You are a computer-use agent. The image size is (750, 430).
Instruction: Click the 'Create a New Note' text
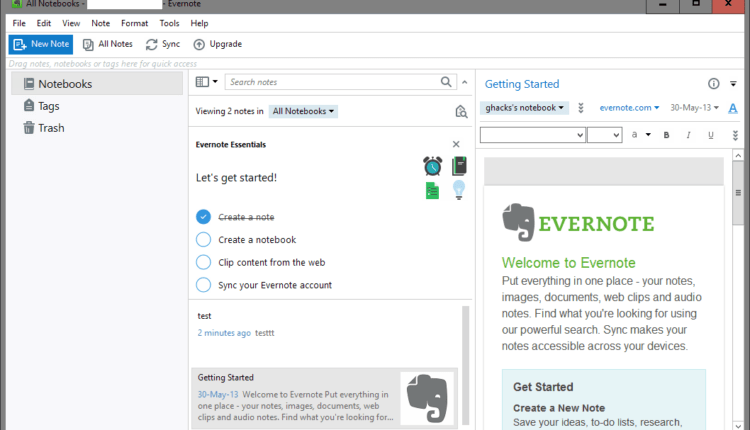coord(559,408)
